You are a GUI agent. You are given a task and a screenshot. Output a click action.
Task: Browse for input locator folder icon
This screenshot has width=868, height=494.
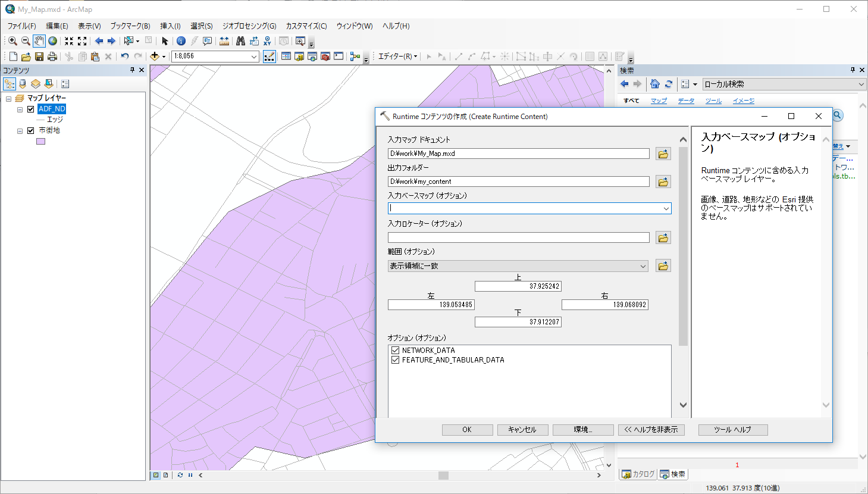(x=663, y=237)
